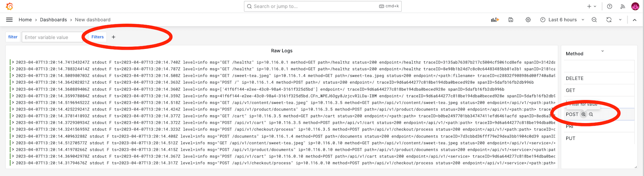This screenshot has height=176, width=644.
Task: Filter for value POST magnifier plus
Action: click(x=584, y=115)
